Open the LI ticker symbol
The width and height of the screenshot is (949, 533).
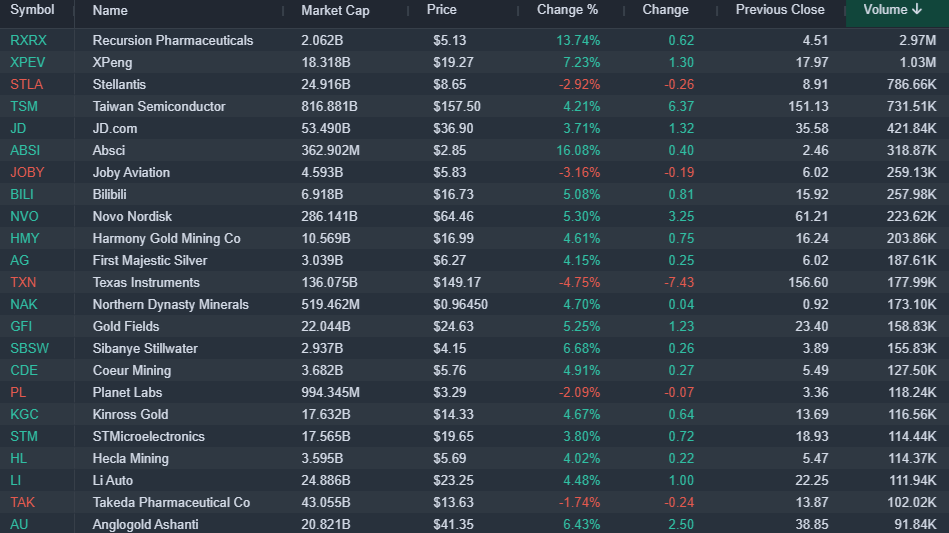16,480
